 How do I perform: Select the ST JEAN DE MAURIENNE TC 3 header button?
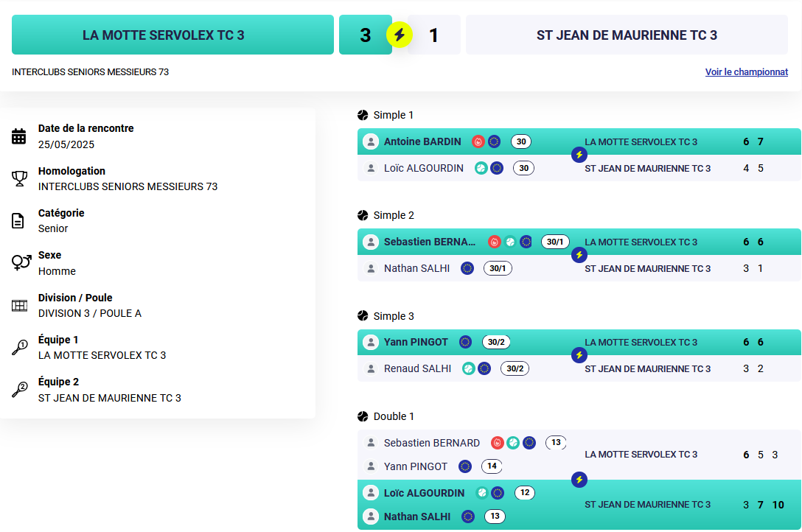[627, 35]
